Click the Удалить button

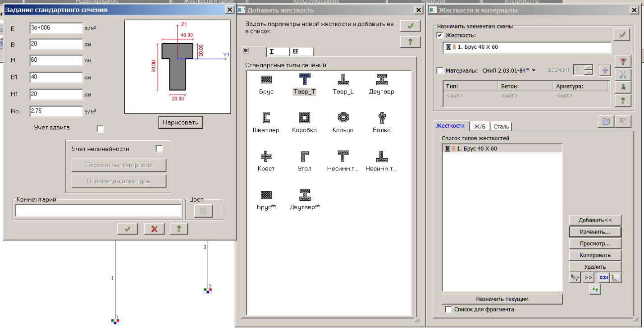coord(595,267)
